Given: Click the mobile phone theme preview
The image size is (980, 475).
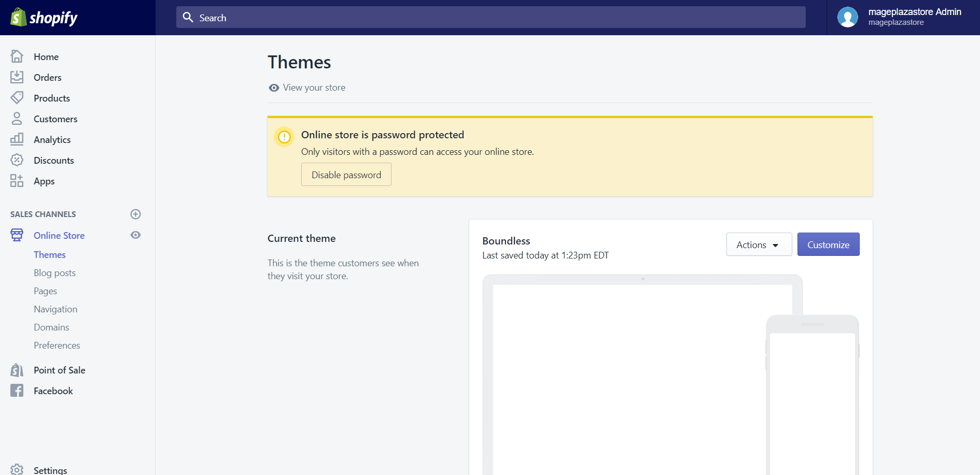Looking at the screenshot, I should (x=813, y=395).
